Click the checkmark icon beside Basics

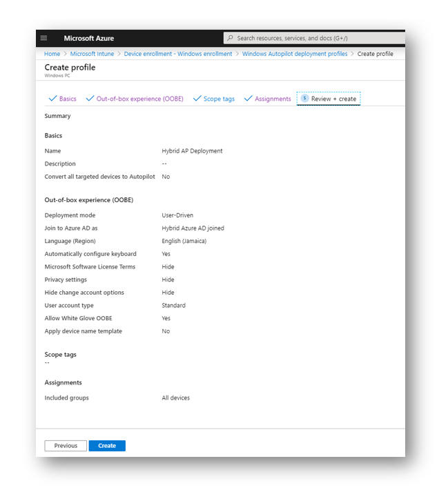(52, 99)
